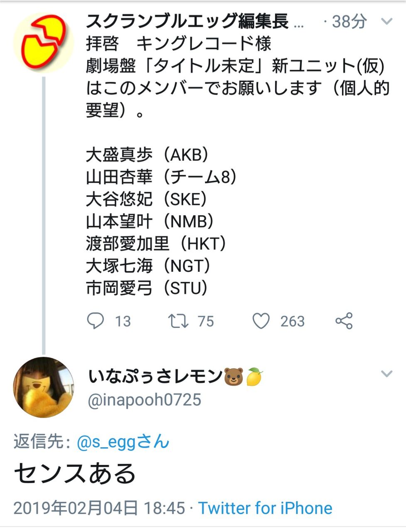Expand the chevron menu beside 38分
The height and width of the screenshot is (532, 406).
coord(386,21)
